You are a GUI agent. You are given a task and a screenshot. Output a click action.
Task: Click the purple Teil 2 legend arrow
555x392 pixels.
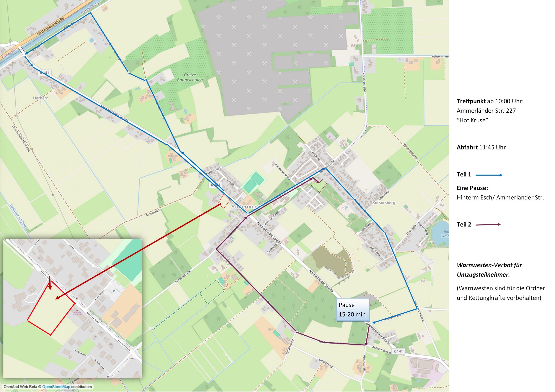488,225
